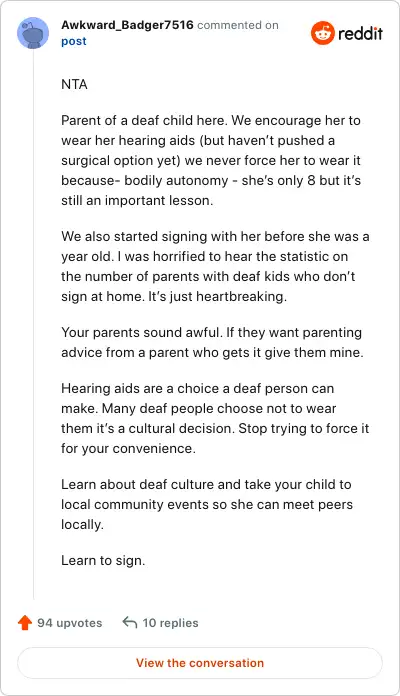Click the reply arrow icon

click(x=130, y=622)
